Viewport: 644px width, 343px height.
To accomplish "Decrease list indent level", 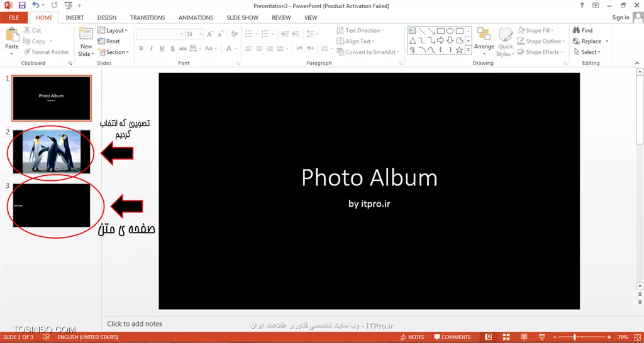I will (285, 34).
